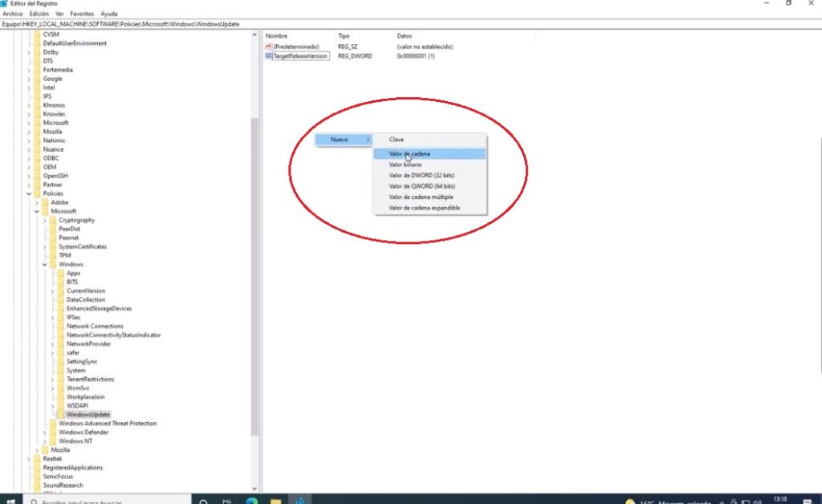
Task: Click the (Predeterminado) string value icon
Action: pos(269,47)
